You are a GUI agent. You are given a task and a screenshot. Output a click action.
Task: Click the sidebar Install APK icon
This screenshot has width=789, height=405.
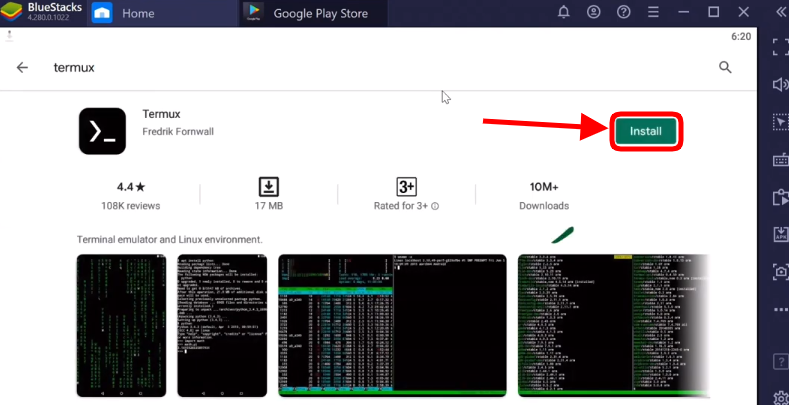click(x=780, y=234)
